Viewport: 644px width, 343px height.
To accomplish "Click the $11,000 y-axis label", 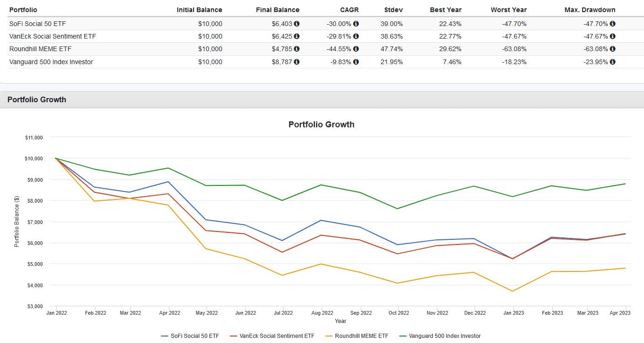I will [x=33, y=138].
